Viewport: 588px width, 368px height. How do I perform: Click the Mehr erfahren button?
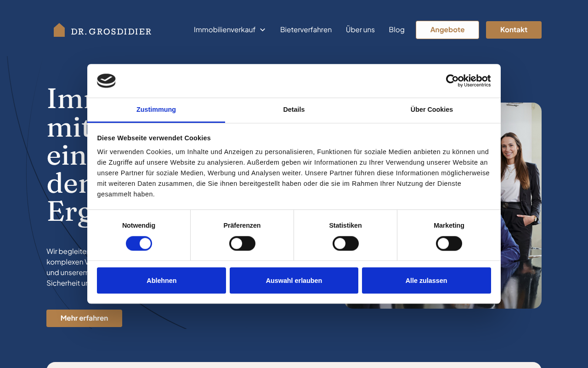pos(84,318)
